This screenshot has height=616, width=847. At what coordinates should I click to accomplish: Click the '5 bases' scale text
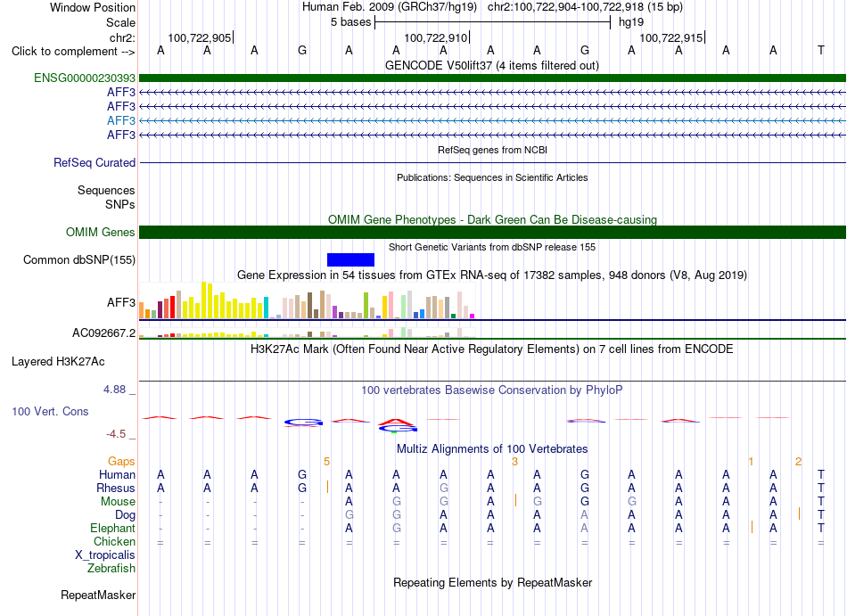(351, 22)
